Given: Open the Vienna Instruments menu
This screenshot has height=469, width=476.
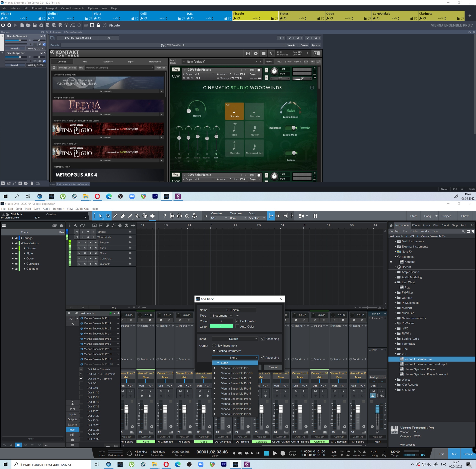Looking at the screenshot, I should [72, 8].
